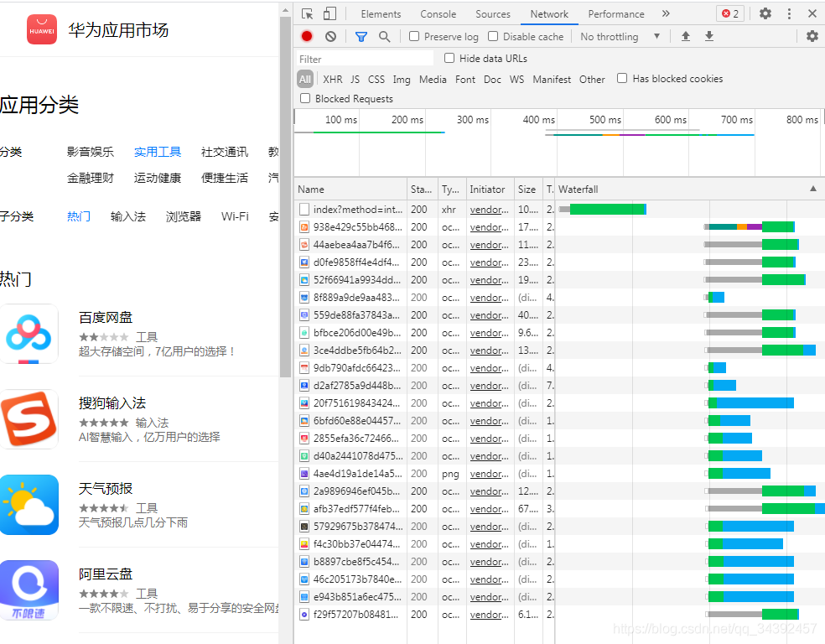Image resolution: width=825 pixels, height=644 pixels.
Task: Click the inspect element picker icon
Action: coord(308,13)
